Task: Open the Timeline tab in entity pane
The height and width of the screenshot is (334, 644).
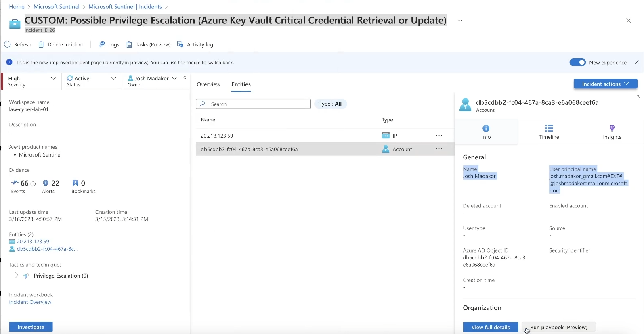Action: coord(549,132)
